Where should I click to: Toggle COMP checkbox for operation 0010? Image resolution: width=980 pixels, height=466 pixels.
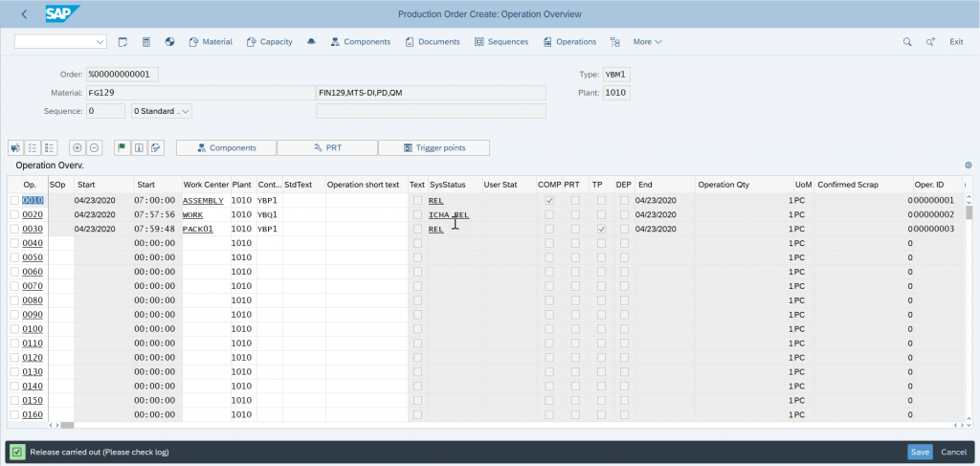point(549,201)
